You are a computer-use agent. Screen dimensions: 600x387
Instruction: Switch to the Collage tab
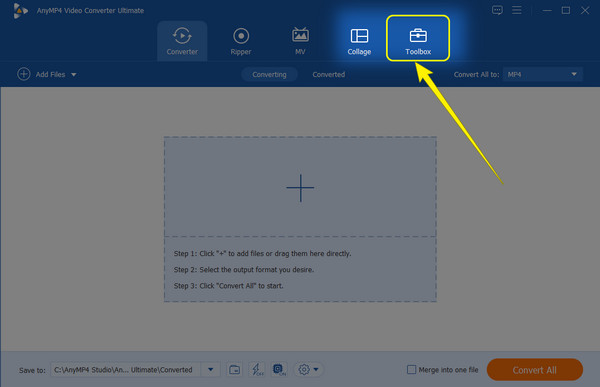[359, 41]
